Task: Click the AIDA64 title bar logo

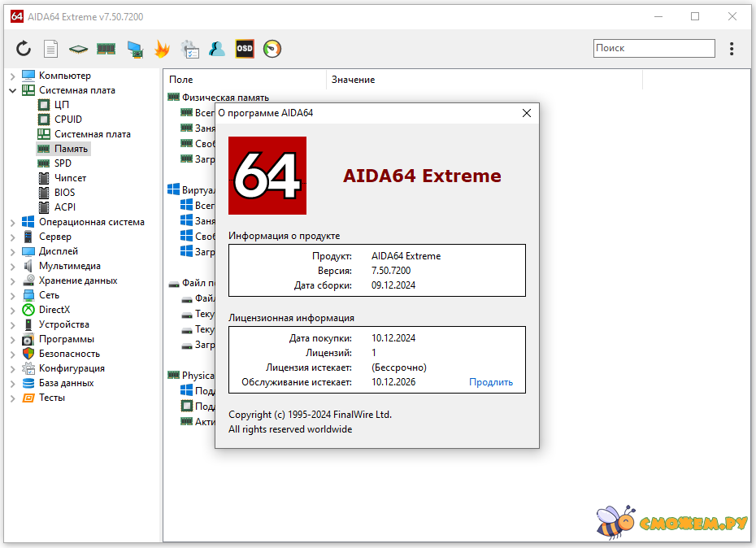Action: click(17, 16)
